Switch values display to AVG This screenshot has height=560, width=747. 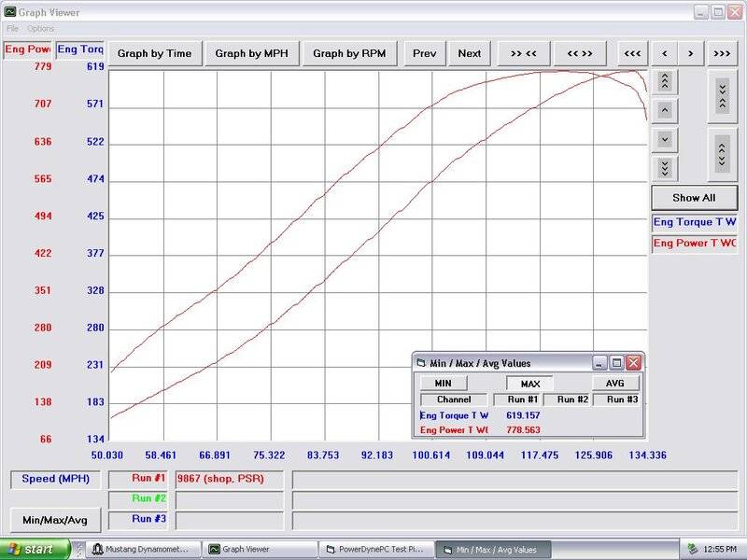pos(615,383)
